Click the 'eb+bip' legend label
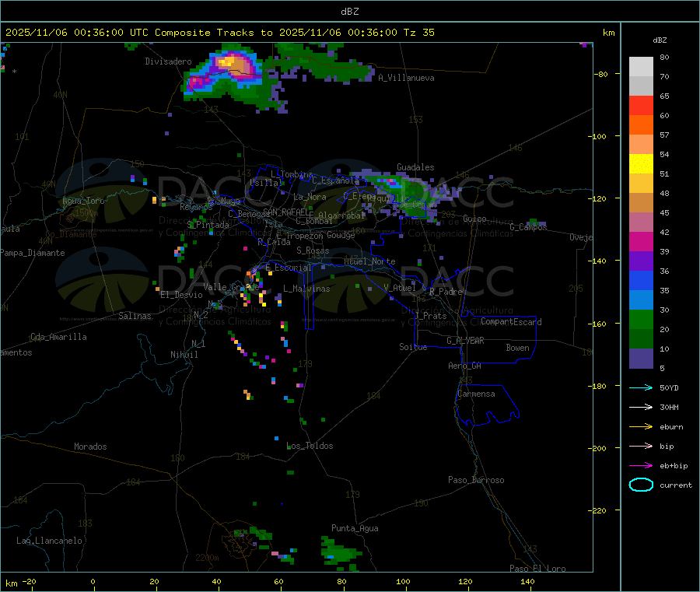 [x=674, y=466]
